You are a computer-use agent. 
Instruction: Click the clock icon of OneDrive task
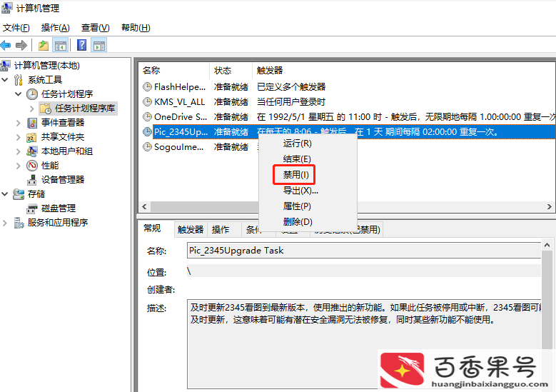[147, 116]
